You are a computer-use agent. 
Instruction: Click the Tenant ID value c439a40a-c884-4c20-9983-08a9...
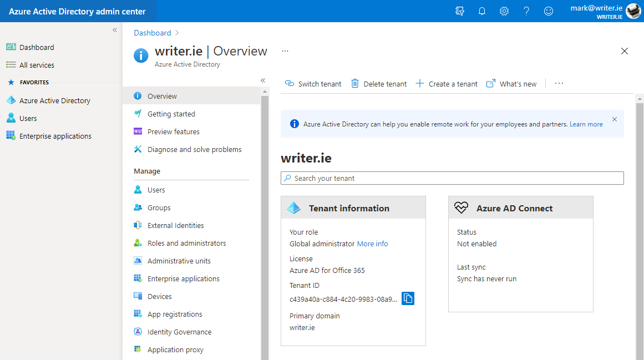[343, 299]
